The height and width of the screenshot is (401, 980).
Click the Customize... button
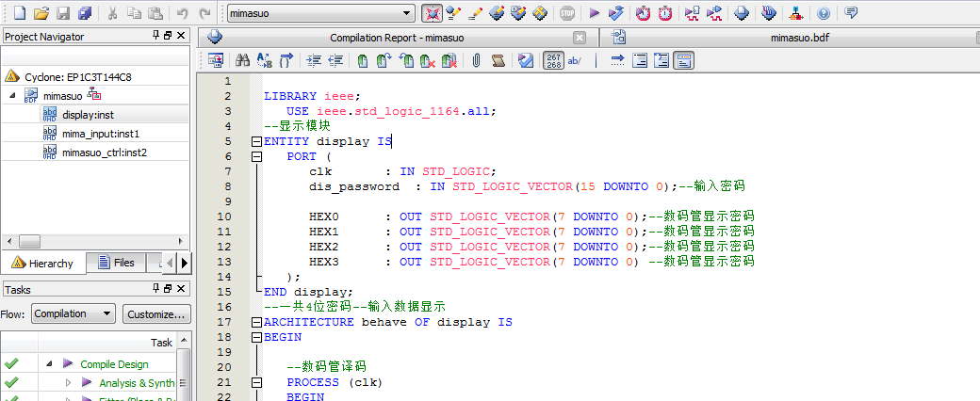156,314
